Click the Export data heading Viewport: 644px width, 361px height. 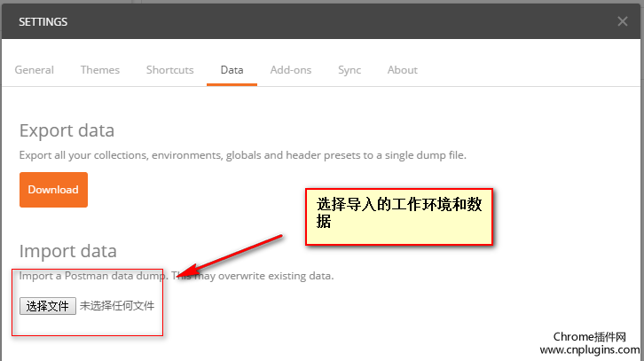(x=67, y=130)
